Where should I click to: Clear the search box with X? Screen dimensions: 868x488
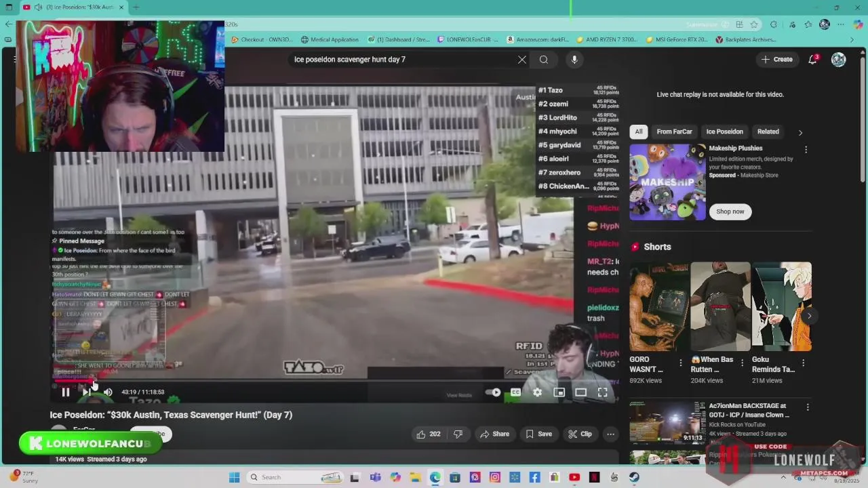(522, 60)
